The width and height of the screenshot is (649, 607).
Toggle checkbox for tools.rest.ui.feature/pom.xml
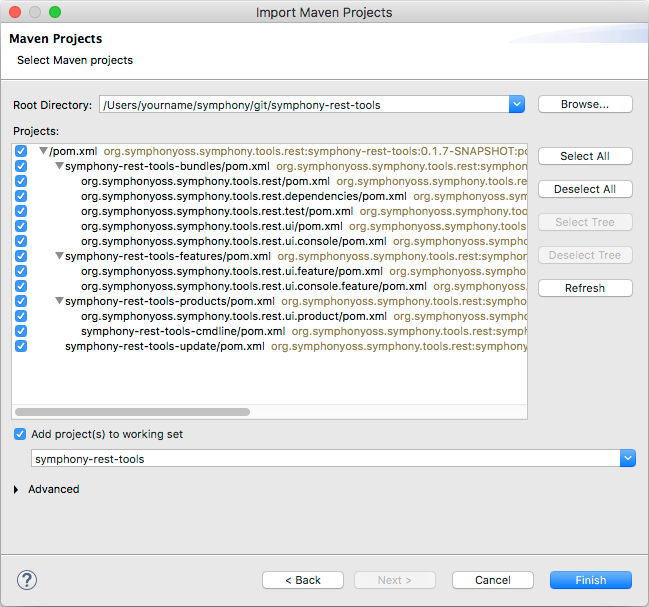pos(21,271)
